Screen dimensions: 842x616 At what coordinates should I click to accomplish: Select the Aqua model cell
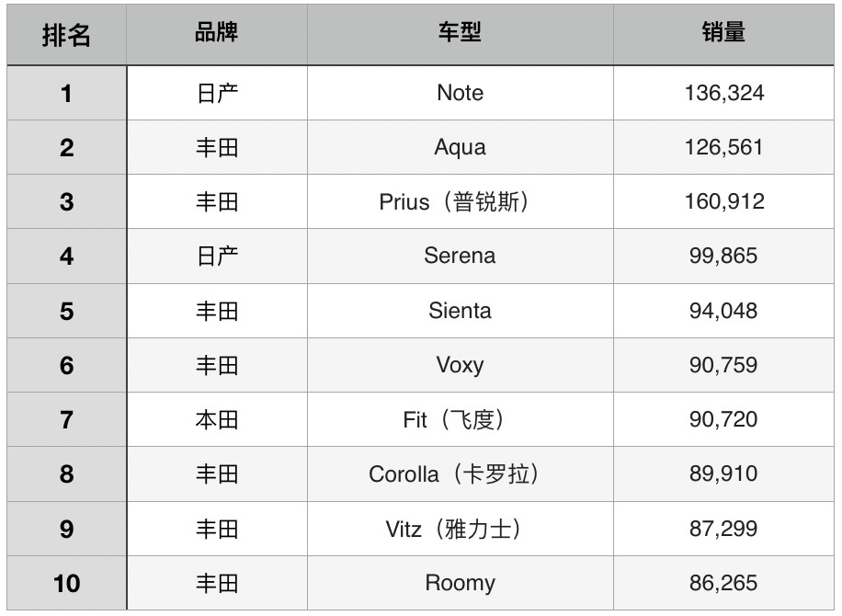tap(460, 147)
